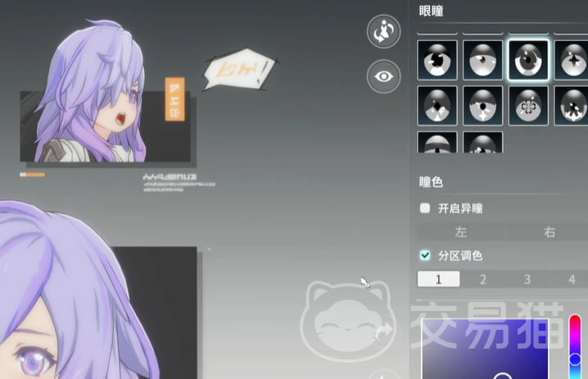
Task: Click inside the saturation color picker square
Action: click(x=485, y=349)
